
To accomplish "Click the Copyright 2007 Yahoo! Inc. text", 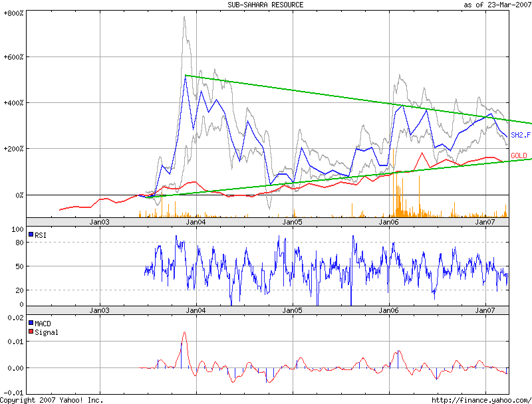I will pyautogui.click(x=52, y=400).
